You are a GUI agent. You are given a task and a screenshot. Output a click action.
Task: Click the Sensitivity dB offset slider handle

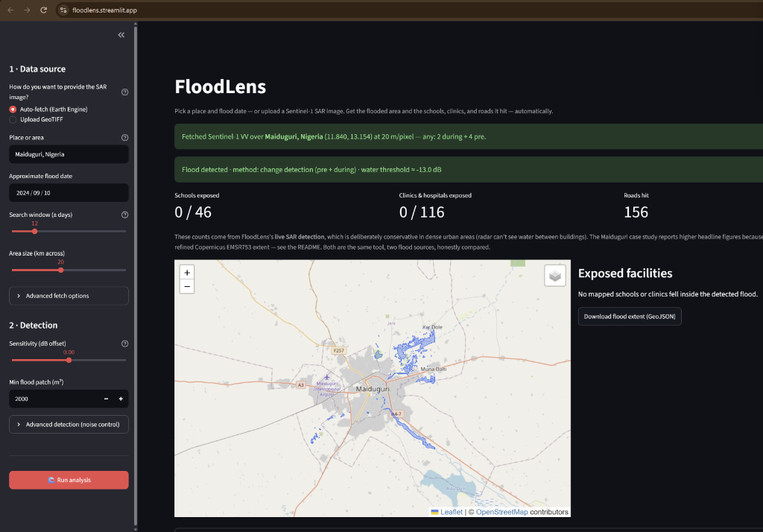(69, 360)
